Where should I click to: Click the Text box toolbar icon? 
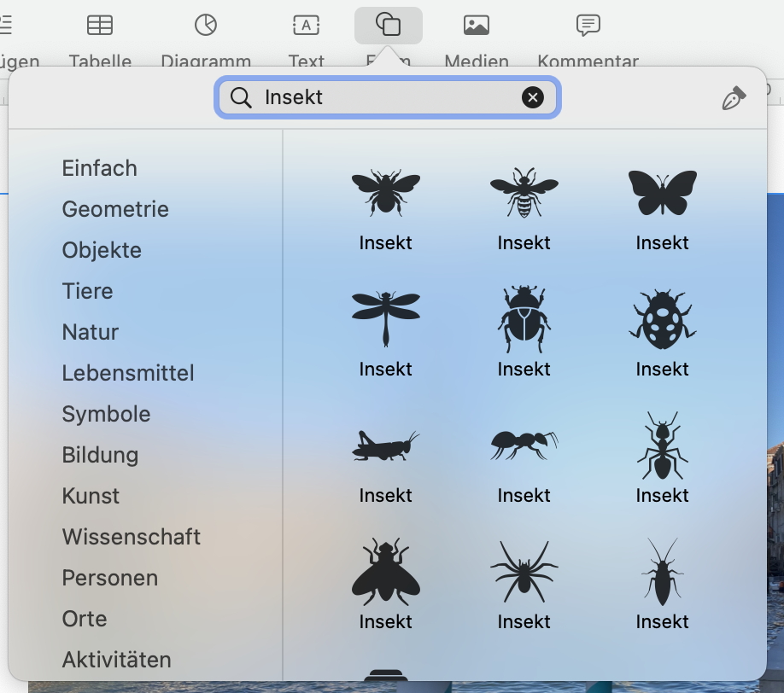[x=306, y=25]
